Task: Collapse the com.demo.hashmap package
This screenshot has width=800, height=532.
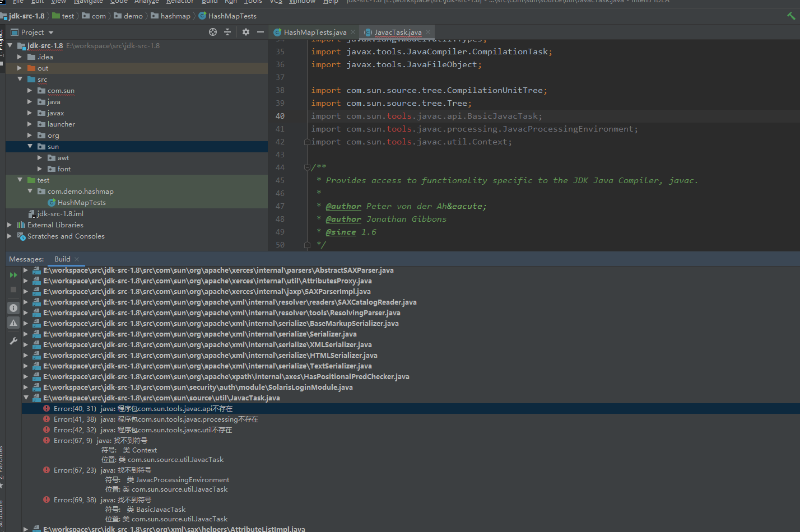Action: (x=30, y=191)
